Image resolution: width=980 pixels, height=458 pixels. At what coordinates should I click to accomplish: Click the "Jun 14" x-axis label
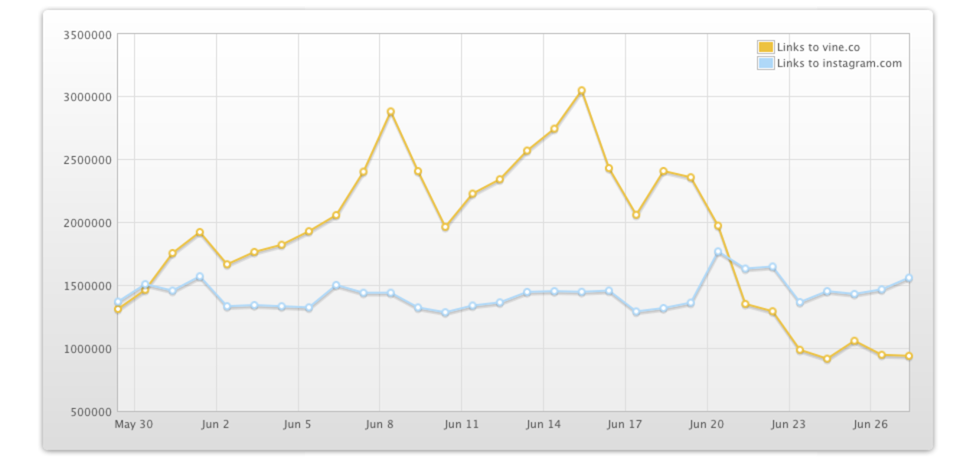pos(543,424)
